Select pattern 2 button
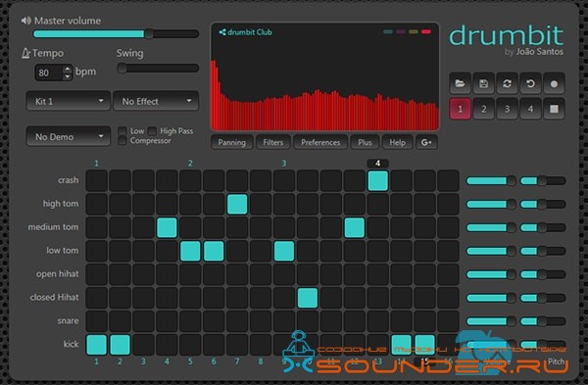The width and height of the screenshot is (588, 385). 483,109
